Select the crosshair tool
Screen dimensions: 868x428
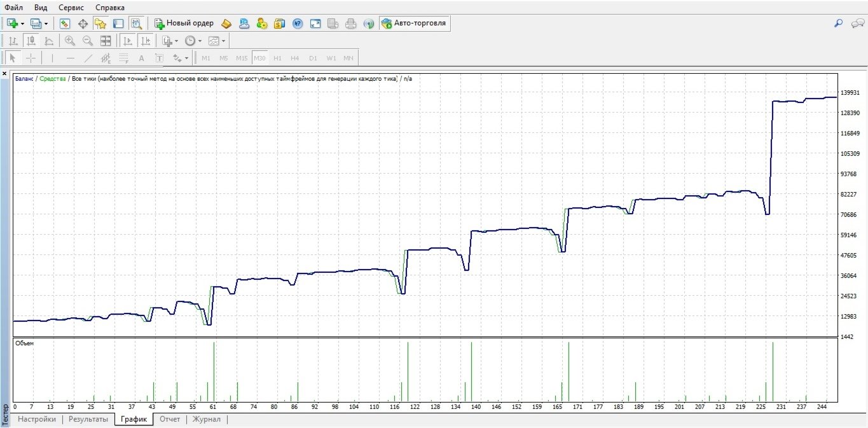(31, 58)
